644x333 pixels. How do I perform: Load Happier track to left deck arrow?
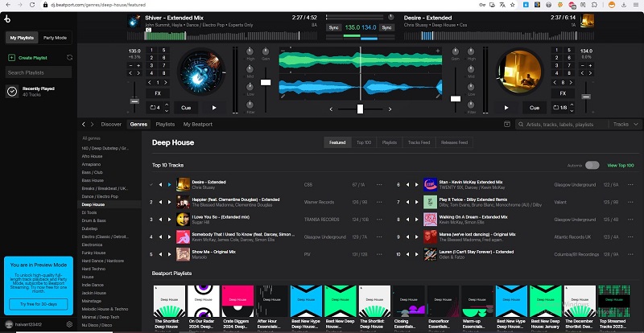pyautogui.click(x=160, y=202)
